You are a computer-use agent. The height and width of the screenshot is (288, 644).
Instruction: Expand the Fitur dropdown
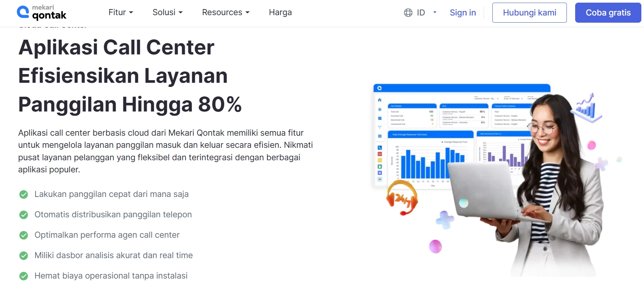point(121,12)
